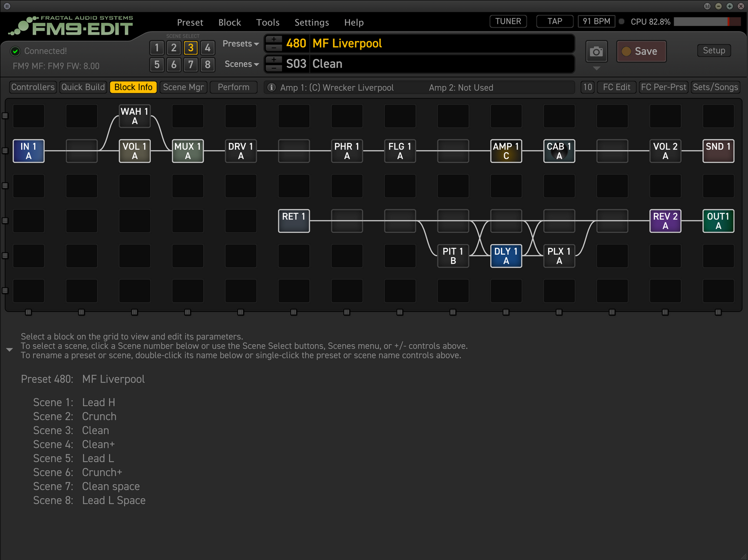Switch to scene 7 button
The height and width of the screenshot is (560, 748).
[190, 65]
